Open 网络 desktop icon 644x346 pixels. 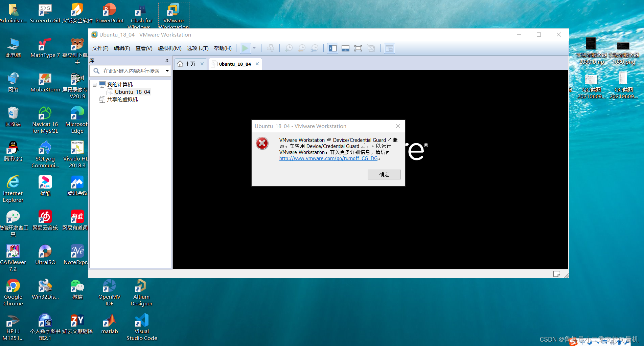click(13, 83)
